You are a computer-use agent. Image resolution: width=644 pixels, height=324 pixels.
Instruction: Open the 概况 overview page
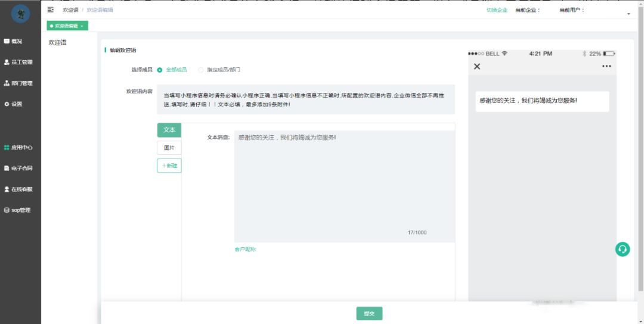(16, 41)
